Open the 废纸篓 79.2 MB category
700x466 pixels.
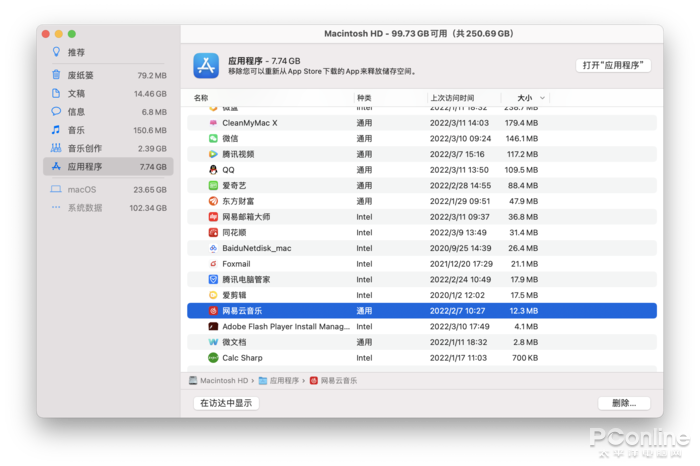[x=108, y=75]
